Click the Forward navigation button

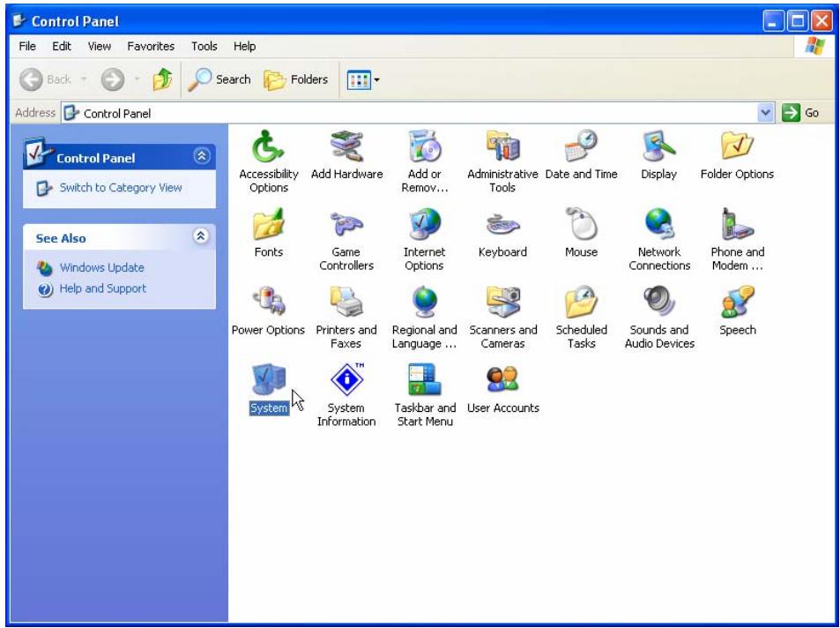(x=113, y=79)
